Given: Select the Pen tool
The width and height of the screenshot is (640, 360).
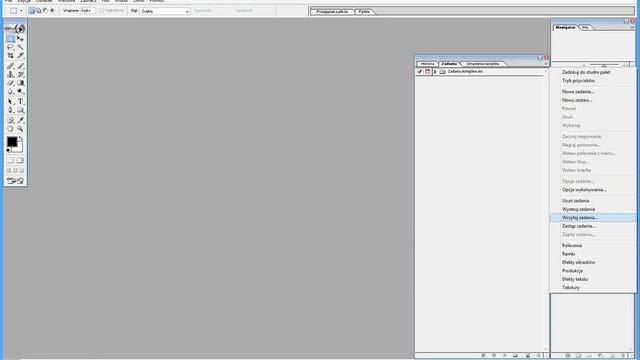Looking at the screenshot, I should click(11, 110).
